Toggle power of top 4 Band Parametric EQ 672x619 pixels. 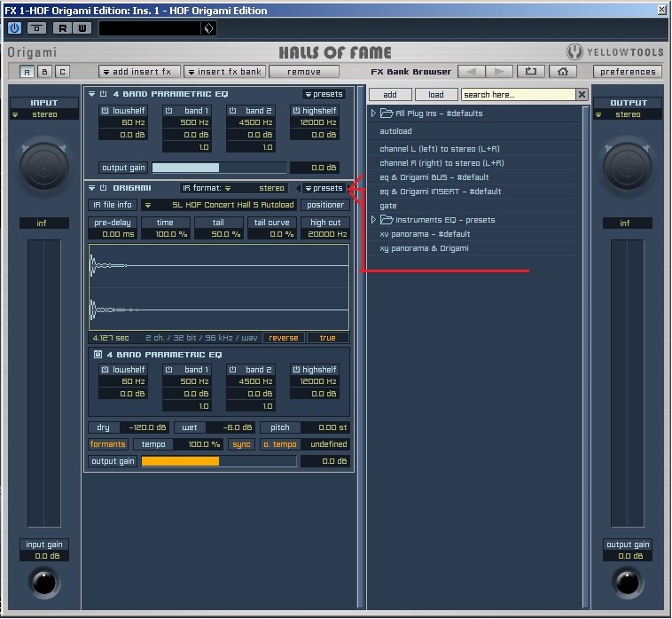tap(104, 94)
